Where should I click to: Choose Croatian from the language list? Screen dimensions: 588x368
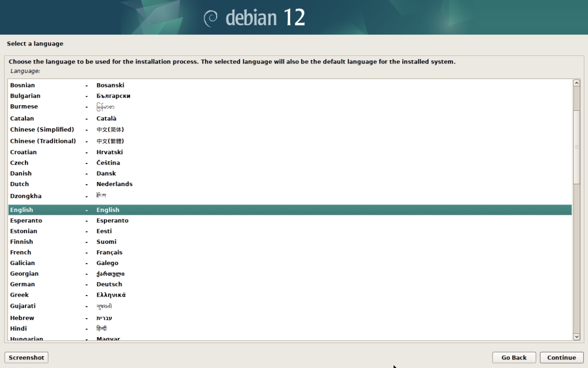[290, 152]
